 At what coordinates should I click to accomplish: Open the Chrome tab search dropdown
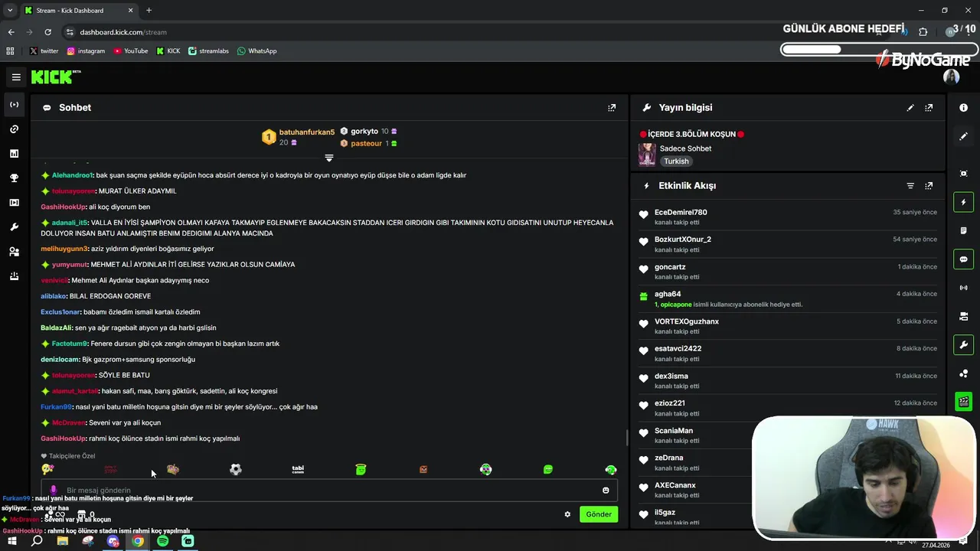[x=10, y=11]
